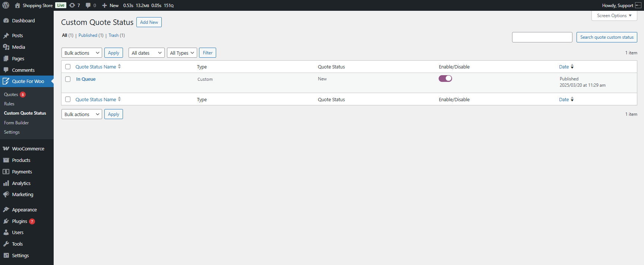Open the All Types dropdown
644x265 pixels.
[182, 53]
